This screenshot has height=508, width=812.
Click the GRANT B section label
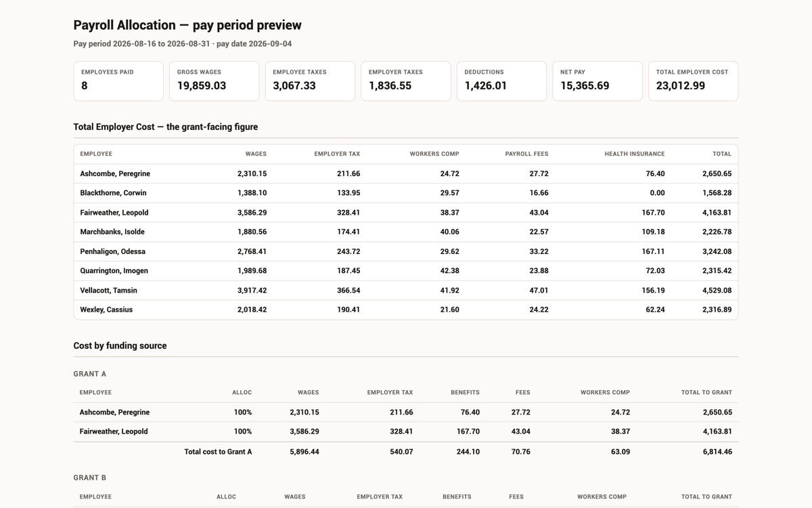click(90, 478)
